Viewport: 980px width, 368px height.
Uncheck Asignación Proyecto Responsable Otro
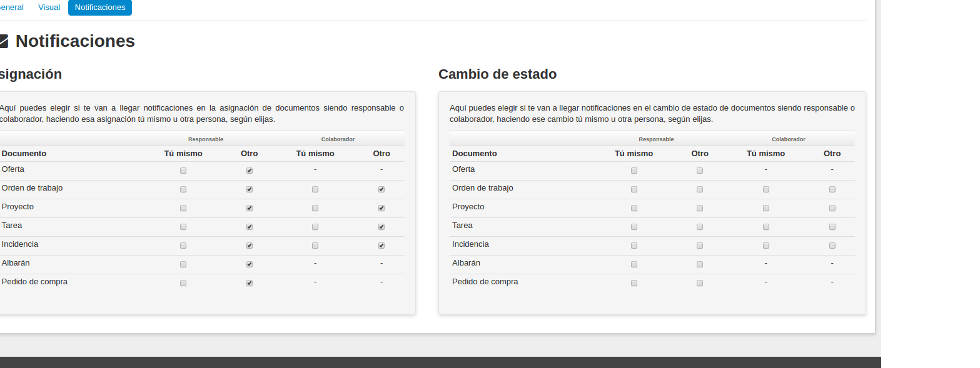(250, 208)
